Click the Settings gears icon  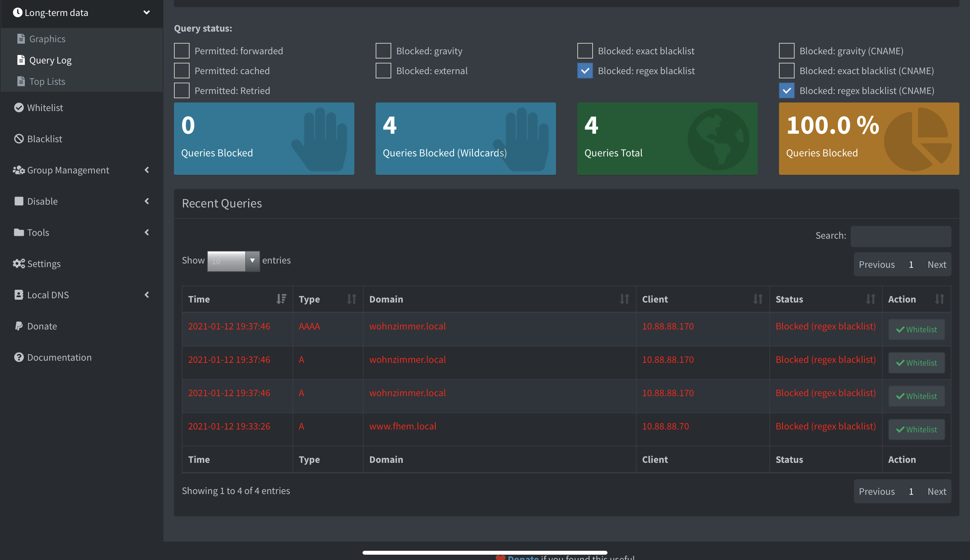tap(18, 264)
